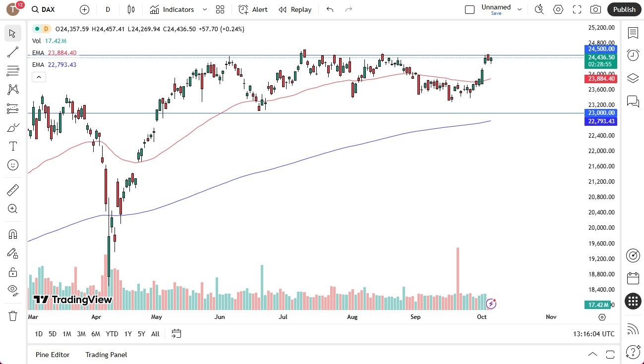Click the Publish button
Viewport: 644px width, 364px height.
point(624,9)
